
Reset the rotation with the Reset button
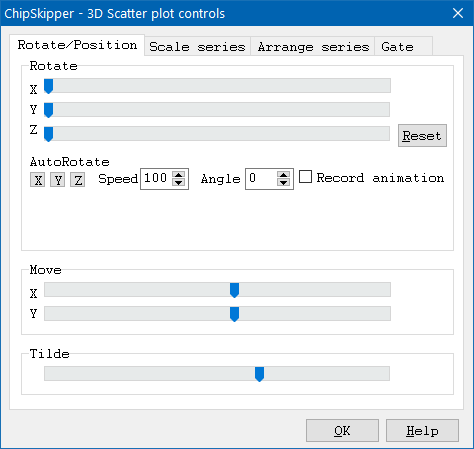coord(422,136)
